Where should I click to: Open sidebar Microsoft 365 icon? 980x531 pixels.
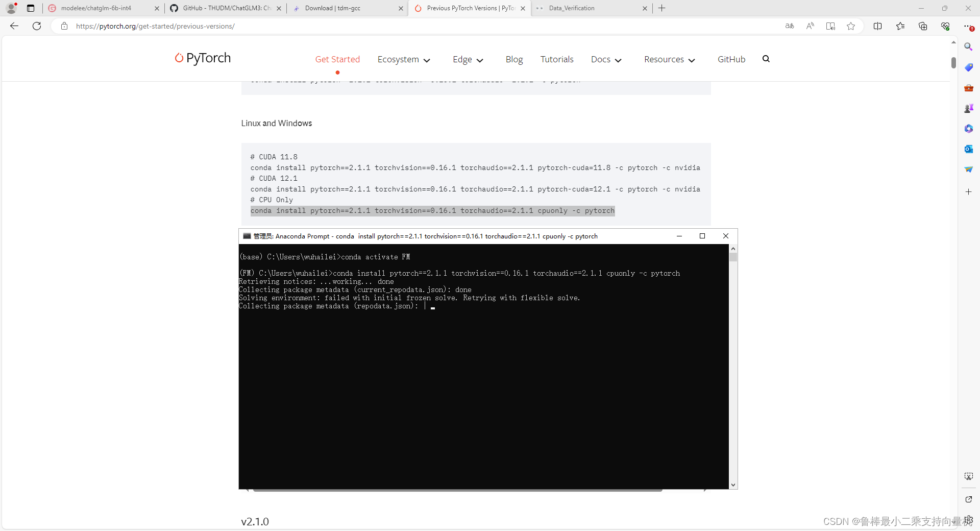click(x=969, y=129)
